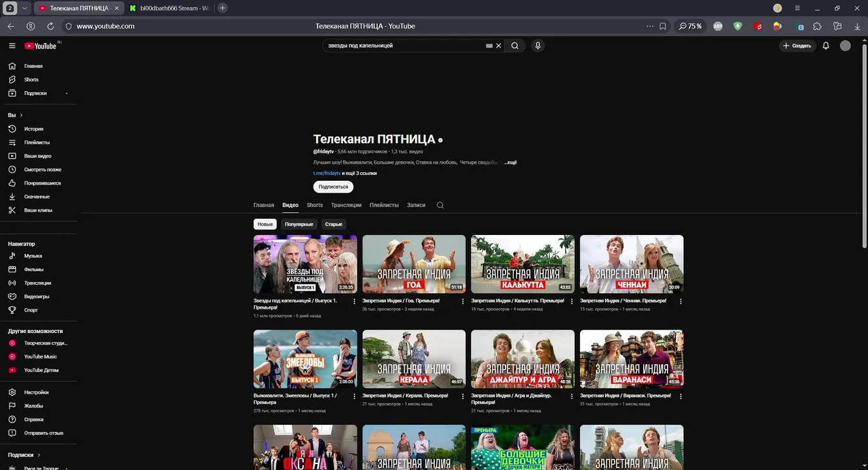This screenshot has width=868, height=470.
Task: Go to YouTube home via logo
Action: pos(41,46)
